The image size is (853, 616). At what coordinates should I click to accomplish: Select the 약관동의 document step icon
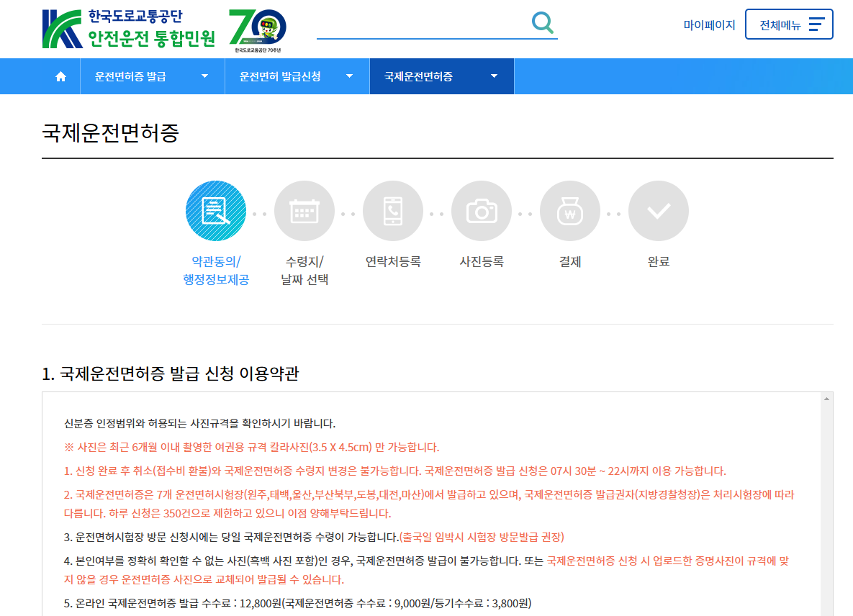pyautogui.click(x=216, y=211)
